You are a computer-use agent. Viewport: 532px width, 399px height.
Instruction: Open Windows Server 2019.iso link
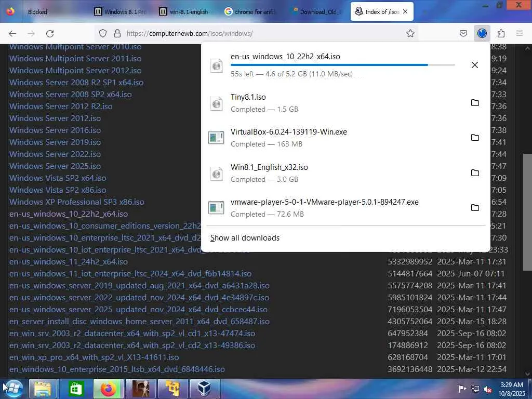point(55,142)
